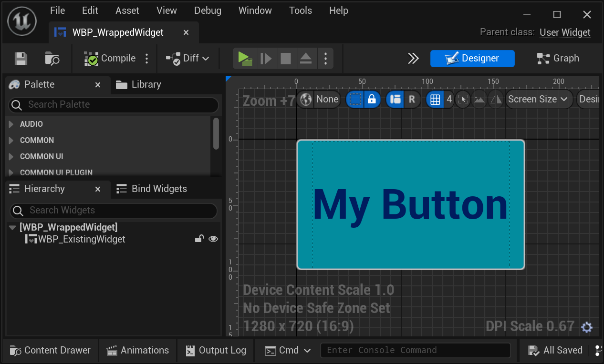Collapse the [WBP_WrappedWidget] root node
Screen dimensions: 604x364
click(x=12, y=228)
